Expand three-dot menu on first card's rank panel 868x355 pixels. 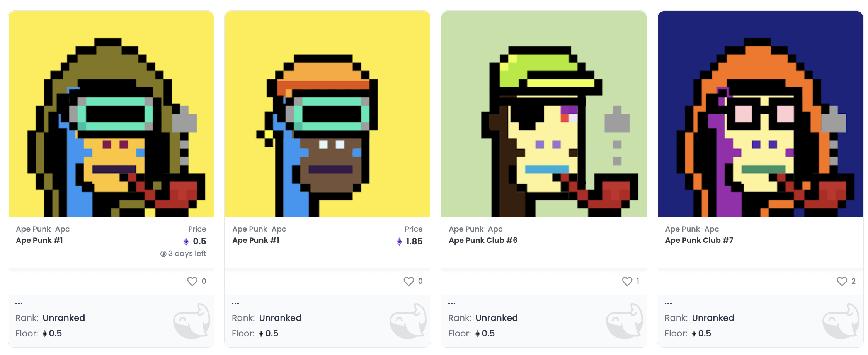pos(19,304)
